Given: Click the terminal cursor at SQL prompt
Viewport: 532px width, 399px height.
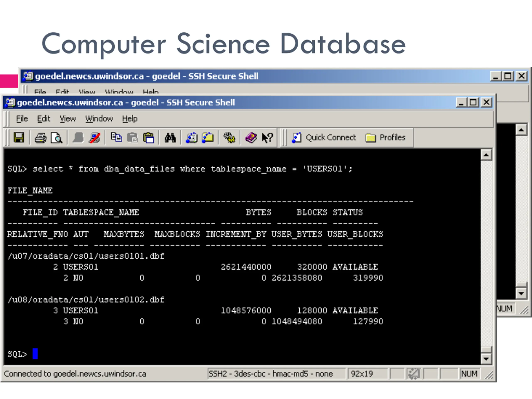Looking at the screenshot, I should [x=35, y=353].
